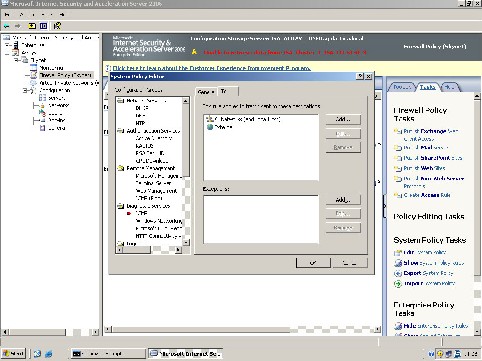Viewport: 482px width, 361px height.
Task: Switch to the To tab in dialog
Action: point(228,91)
